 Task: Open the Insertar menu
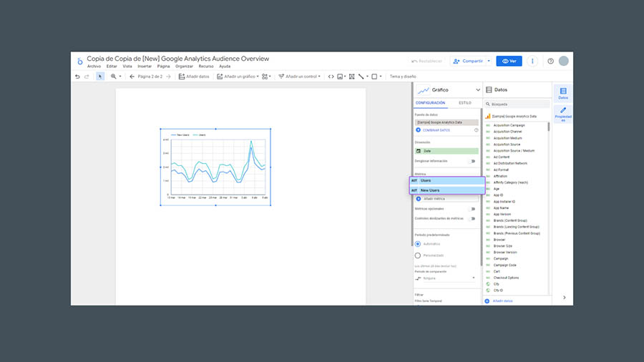[x=145, y=67]
